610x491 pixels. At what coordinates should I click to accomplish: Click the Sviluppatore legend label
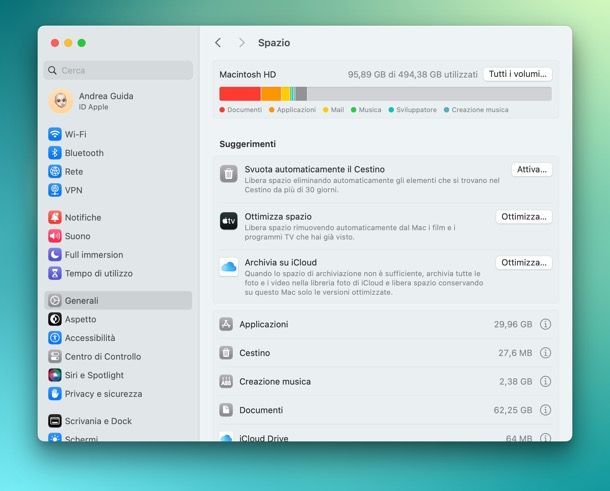pyautogui.click(x=416, y=110)
